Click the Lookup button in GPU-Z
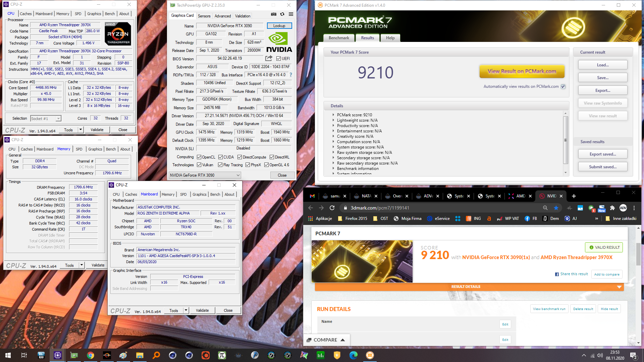 279,26
